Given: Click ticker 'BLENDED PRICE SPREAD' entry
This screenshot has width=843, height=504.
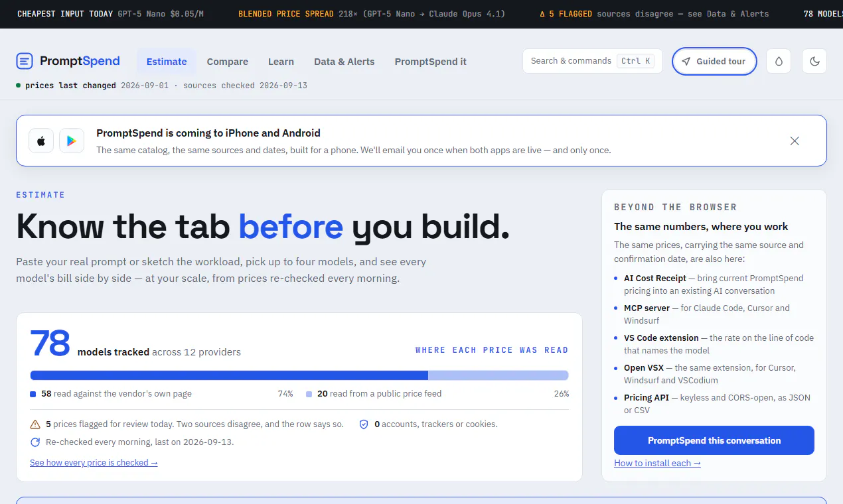Looking at the screenshot, I should click(x=372, y=14).
